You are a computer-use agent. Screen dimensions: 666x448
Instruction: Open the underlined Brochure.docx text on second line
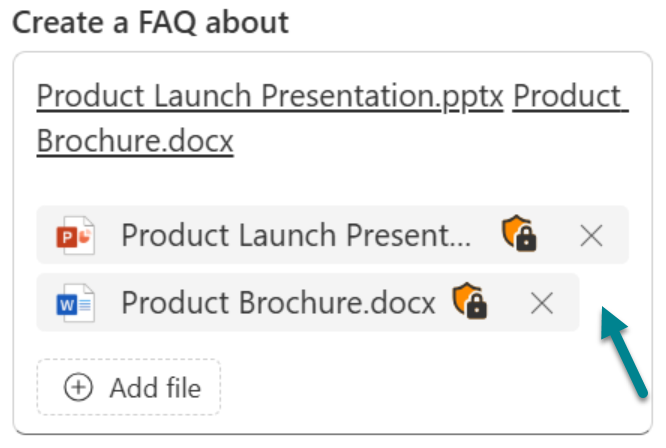(135, 141)
